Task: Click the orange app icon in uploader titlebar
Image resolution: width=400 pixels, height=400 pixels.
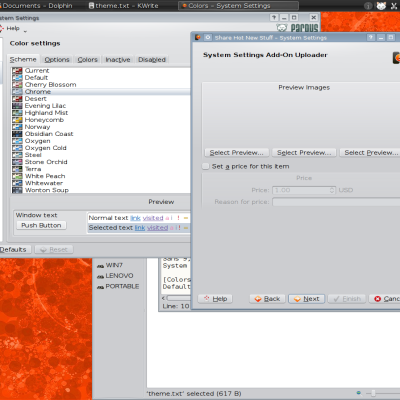Action: [x=198, y=37]
